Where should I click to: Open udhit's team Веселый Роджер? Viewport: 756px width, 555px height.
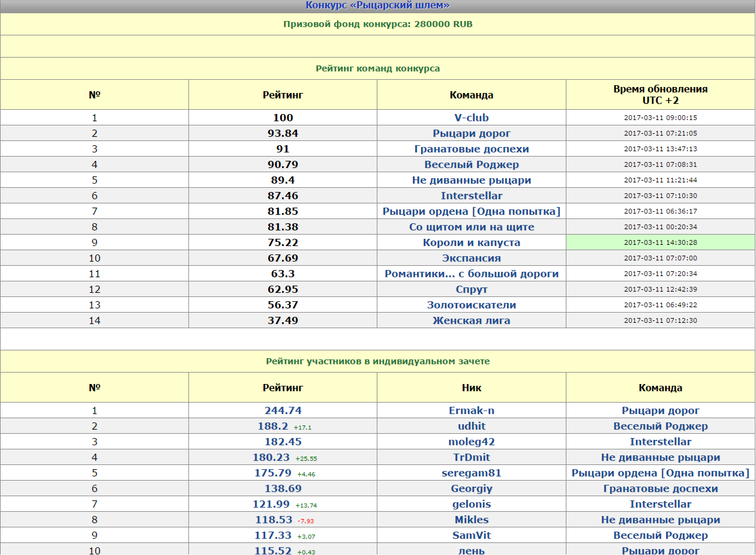[x=661, y=426]
